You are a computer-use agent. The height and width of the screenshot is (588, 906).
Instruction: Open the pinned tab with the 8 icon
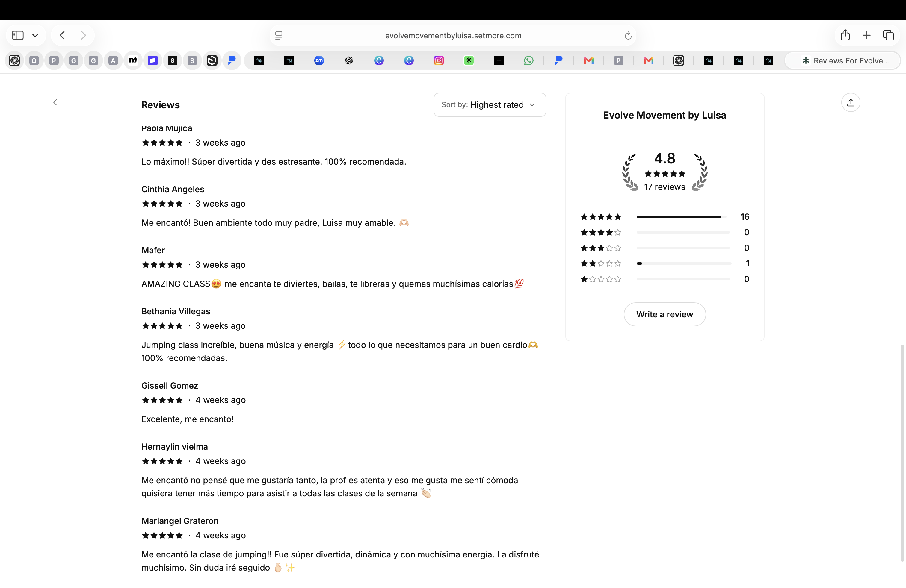pos(173,60)
